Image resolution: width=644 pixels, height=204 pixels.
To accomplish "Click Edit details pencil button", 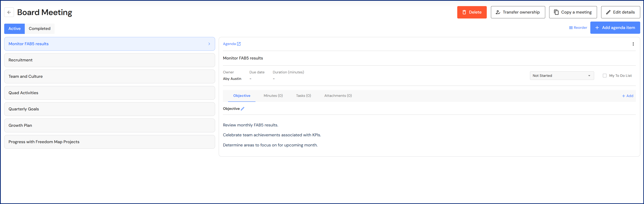I will point(620,12).
